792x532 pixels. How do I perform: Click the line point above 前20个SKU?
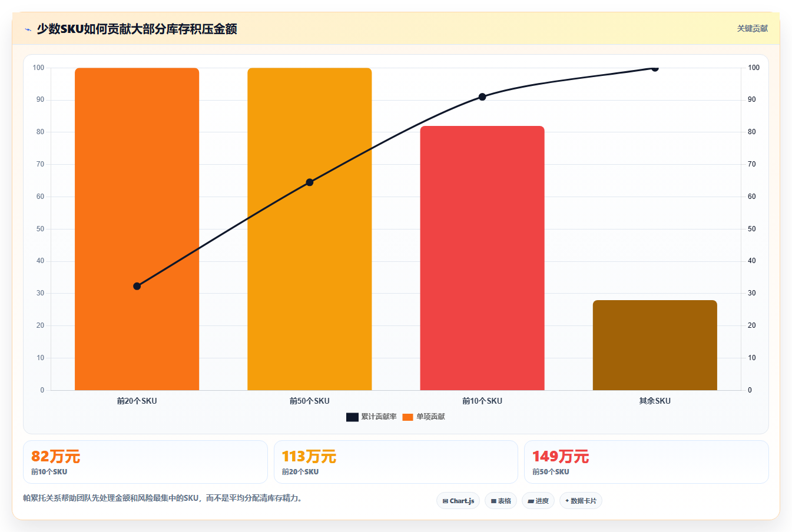click(137, 286)
